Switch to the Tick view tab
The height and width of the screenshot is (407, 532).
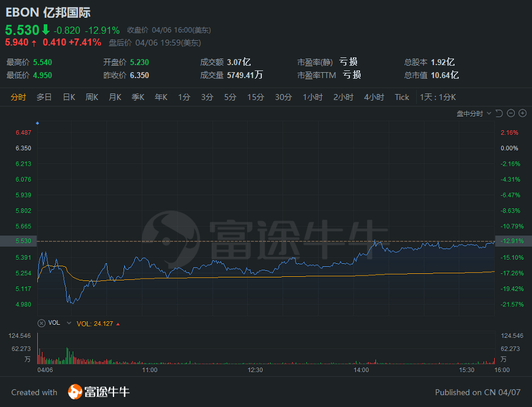[x=402, y=97]
